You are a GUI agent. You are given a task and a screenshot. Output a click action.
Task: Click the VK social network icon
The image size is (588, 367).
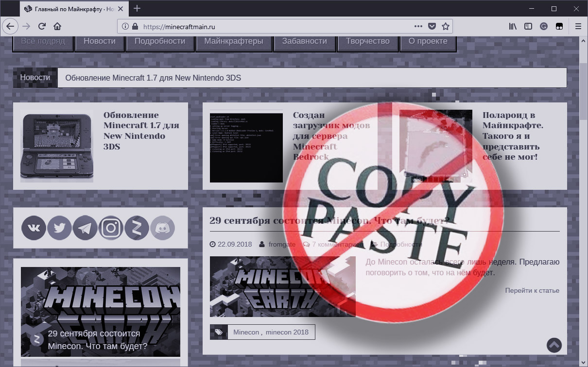click(34, 228)
